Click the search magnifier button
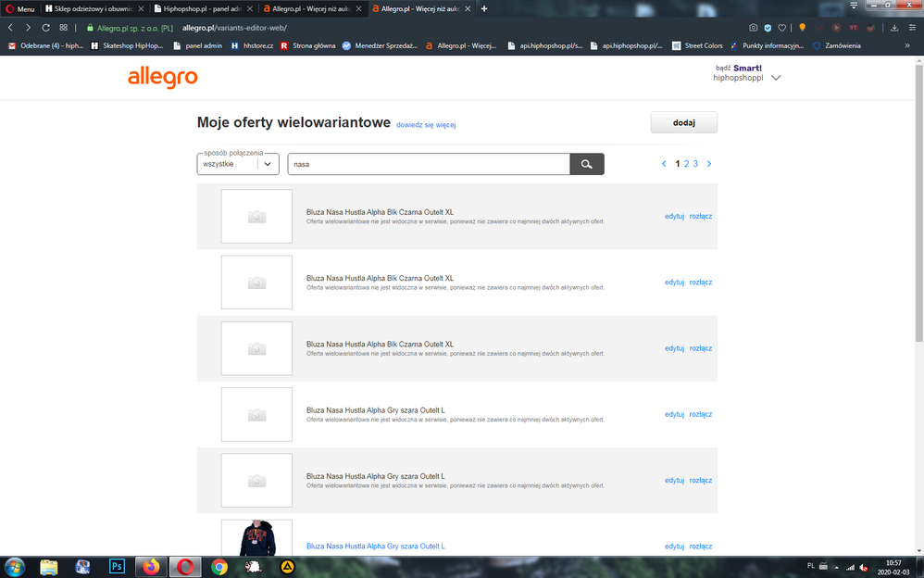Image resolution: width=924 pixels, height=578 pixels. coord(586,164)
